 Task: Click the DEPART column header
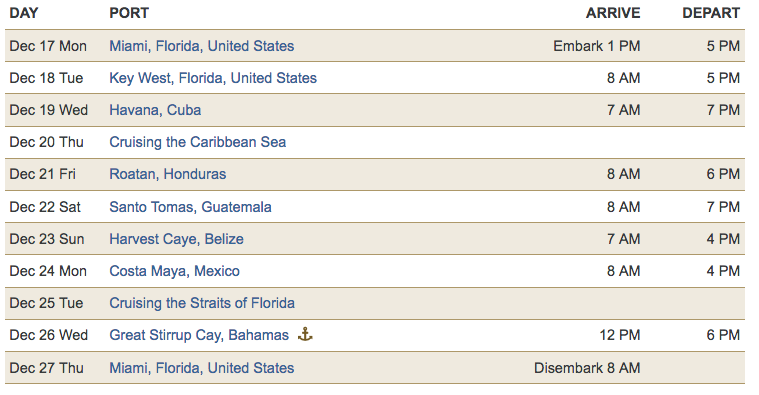(x=711, y=13)
